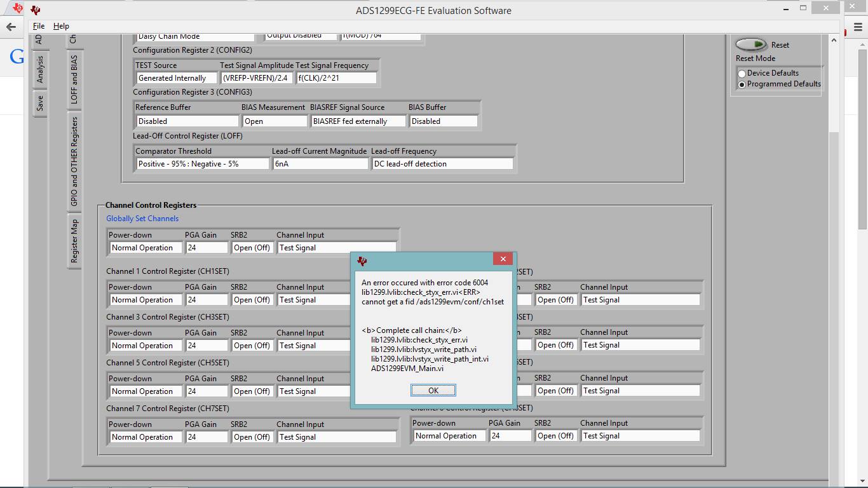Click the 'ADS1299EVM_Main.vi' call chain line

click(x=407, y=369)
